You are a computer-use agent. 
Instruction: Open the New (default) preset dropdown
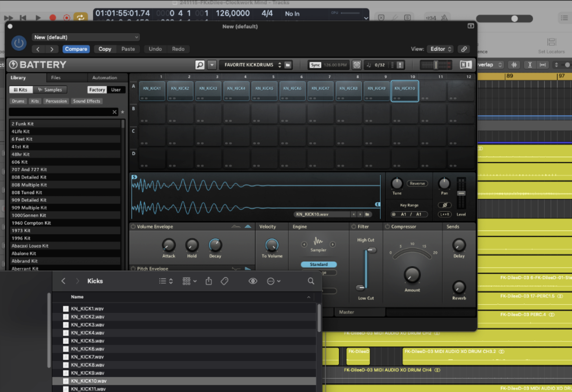[x=86, y=37]
